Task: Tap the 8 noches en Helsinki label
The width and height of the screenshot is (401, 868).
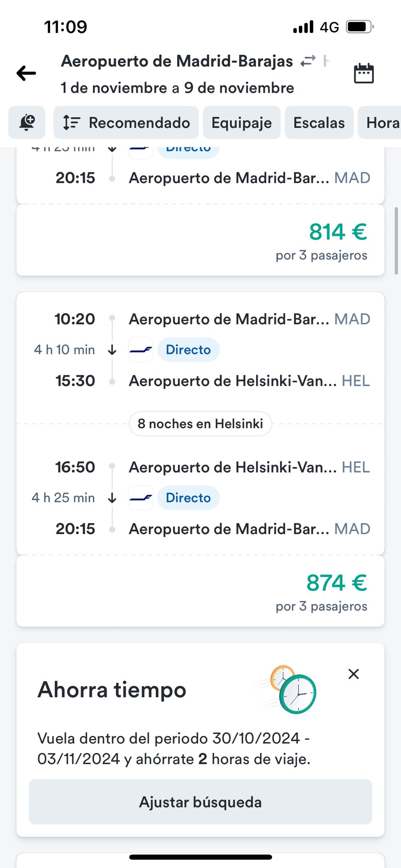Action: [x=200, y=424]
